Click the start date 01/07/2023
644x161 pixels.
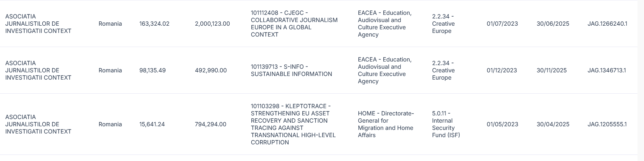[x=502, y=24]
